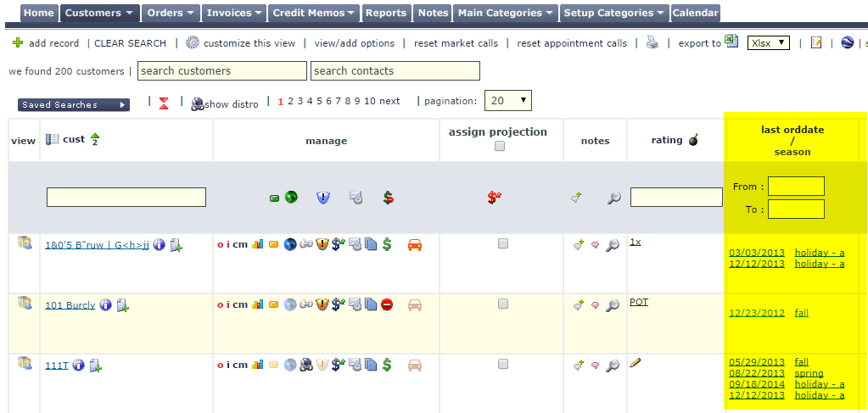Click the gear icon beside customize this view
868x413 pixels.
192,42
